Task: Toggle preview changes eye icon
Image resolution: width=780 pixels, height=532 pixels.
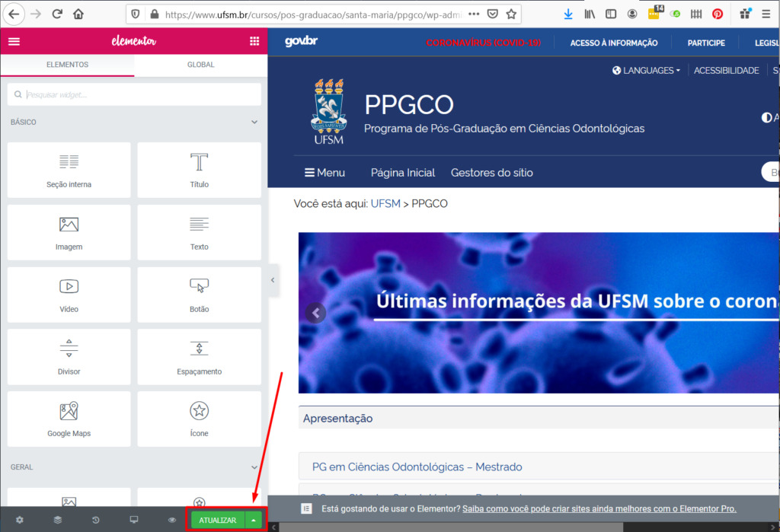Action: 172,520
